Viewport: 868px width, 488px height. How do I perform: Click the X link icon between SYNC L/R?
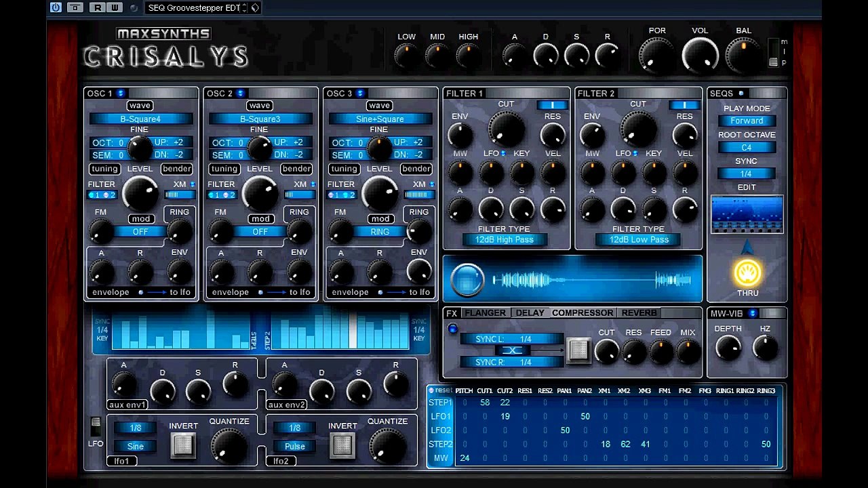[512, 350]
